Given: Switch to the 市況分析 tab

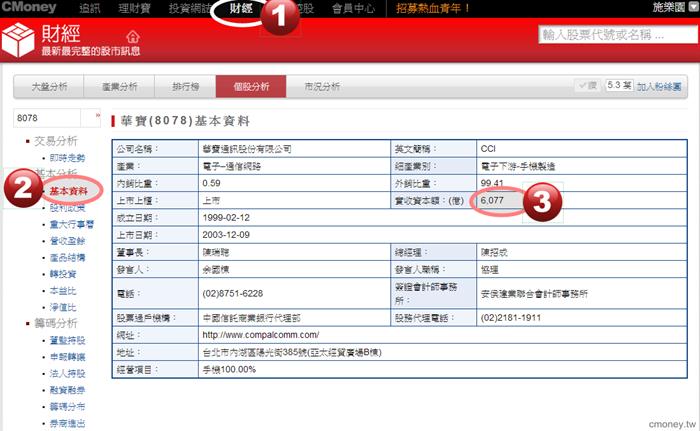Looking at the screenshot, I should coord(322,87).
